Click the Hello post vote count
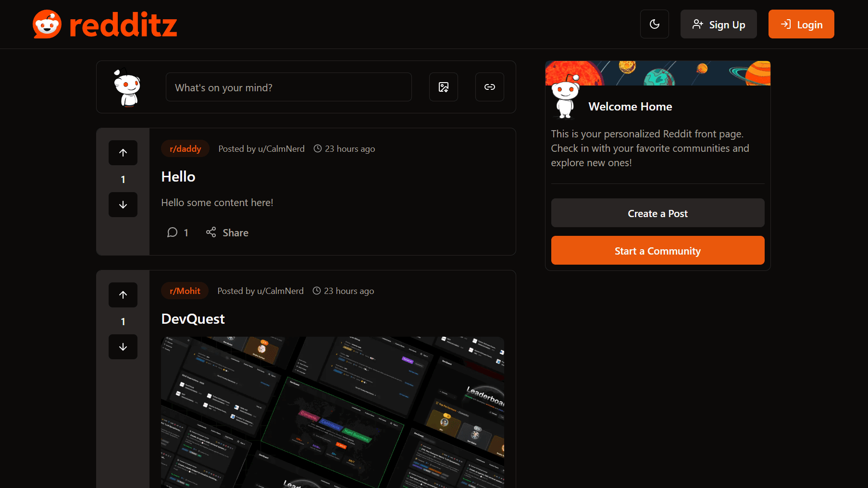The height and width of the screenshot is (488, 868). (x=123, y=179)
